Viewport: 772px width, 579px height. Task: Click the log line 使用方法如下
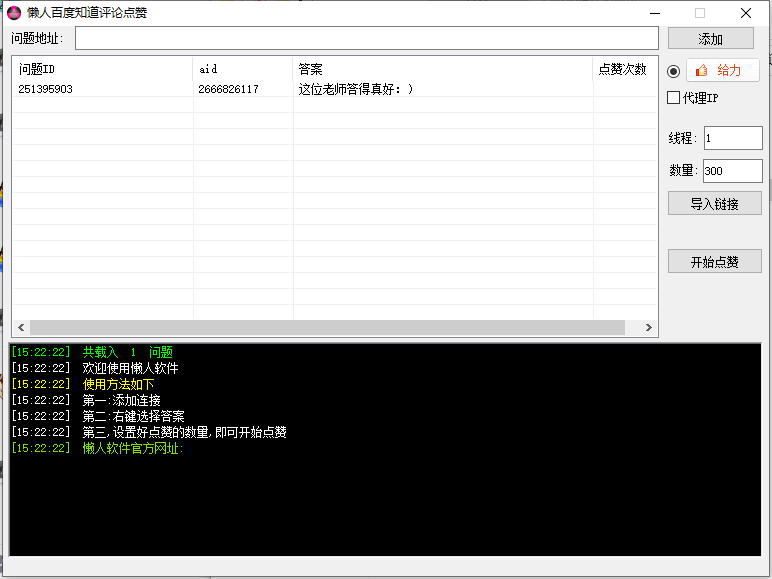(x=83, y=384)
